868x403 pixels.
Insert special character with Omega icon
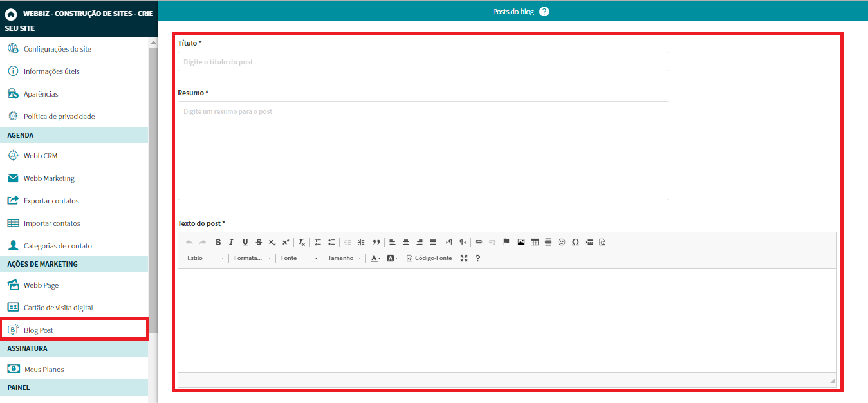click(575, 243)
